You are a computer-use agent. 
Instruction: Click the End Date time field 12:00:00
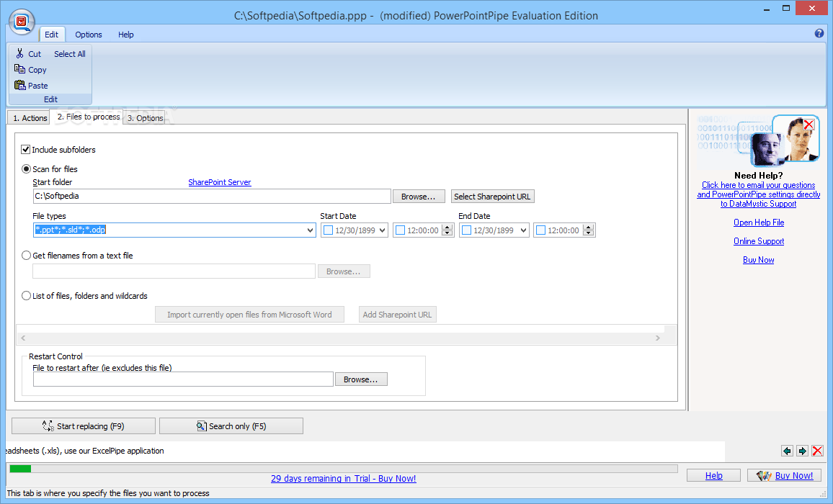click(563, 230)
